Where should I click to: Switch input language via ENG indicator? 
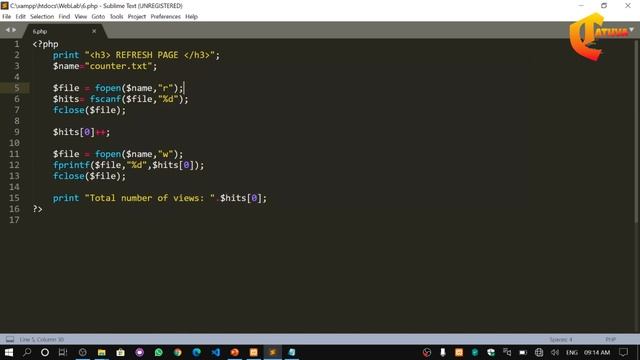(x=571, y=352)
